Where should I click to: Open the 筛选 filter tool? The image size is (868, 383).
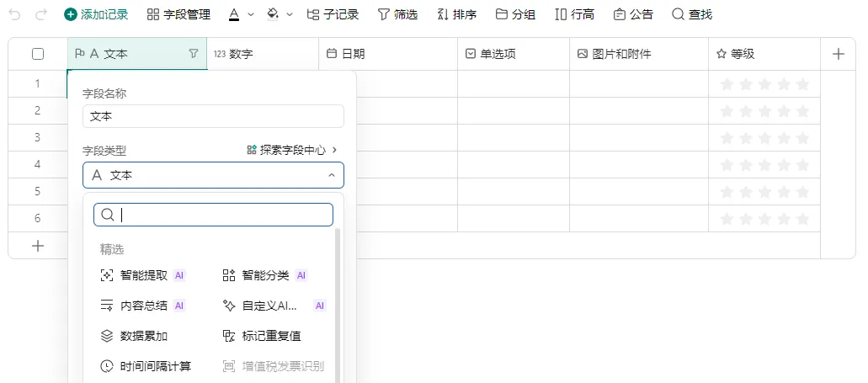pyautogui.click(x=397, y=15)
